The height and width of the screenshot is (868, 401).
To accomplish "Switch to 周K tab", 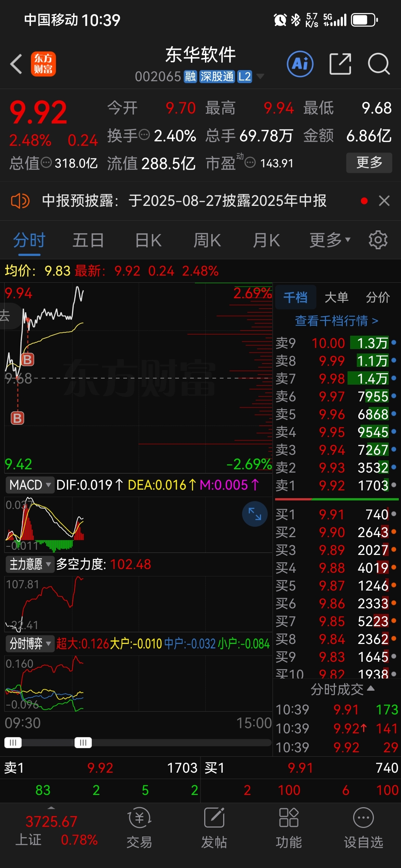I will point(207,240).
